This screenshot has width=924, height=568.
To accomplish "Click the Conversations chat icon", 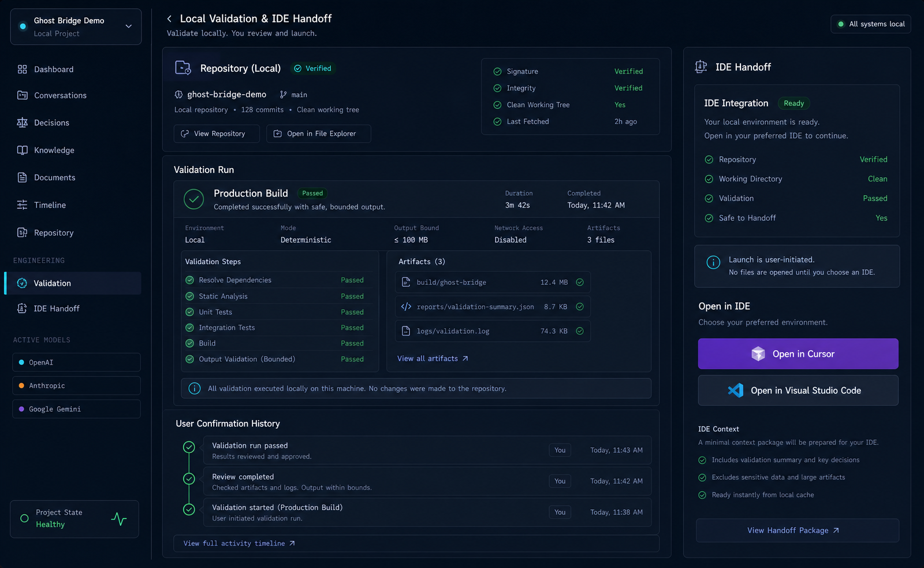I will coord(22,95).
